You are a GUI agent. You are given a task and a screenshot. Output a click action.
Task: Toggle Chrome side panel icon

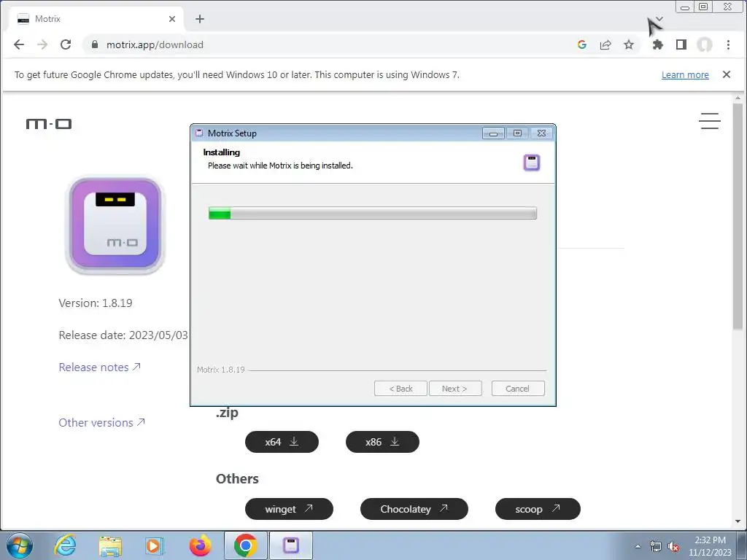pos(681,44)
